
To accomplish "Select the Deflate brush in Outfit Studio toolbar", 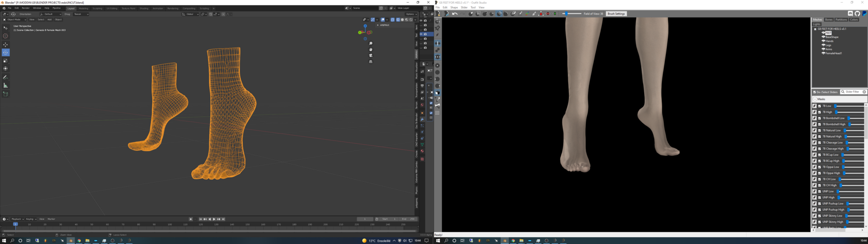I will (x=491, y=14).
